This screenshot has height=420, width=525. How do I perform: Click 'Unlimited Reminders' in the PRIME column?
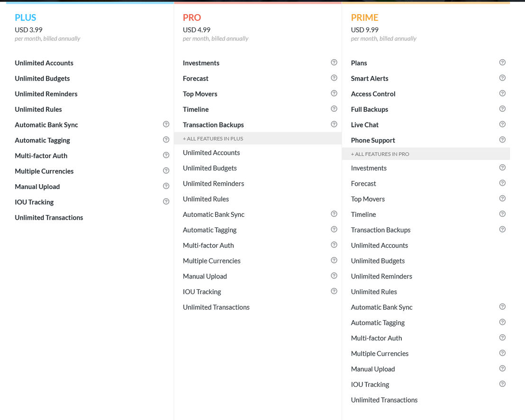381,277
